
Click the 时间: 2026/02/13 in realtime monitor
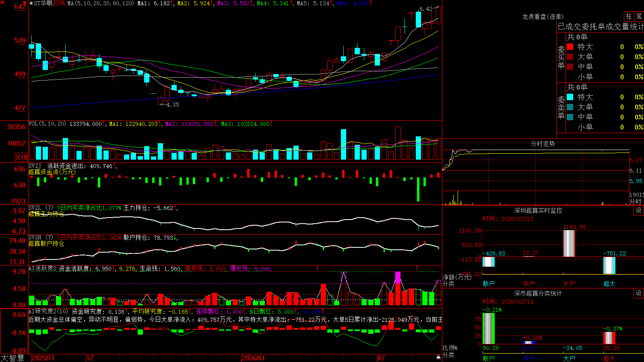tap(508, 219)
